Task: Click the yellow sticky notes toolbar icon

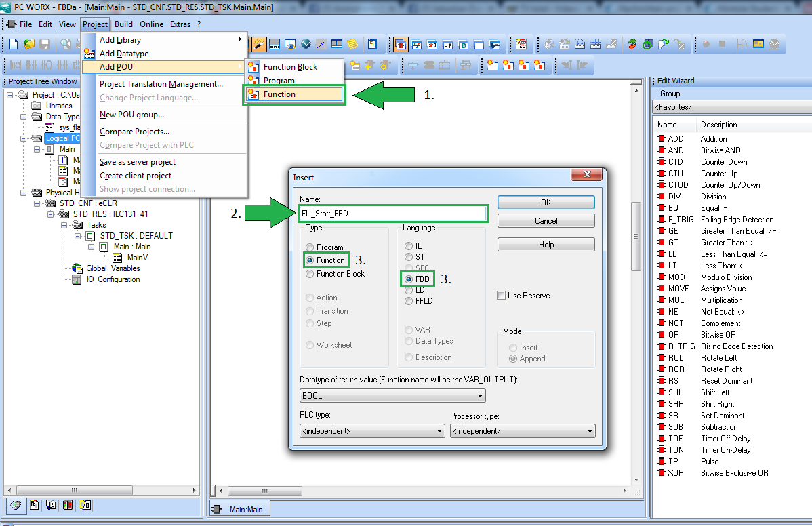Action: [x=352, y=45]
